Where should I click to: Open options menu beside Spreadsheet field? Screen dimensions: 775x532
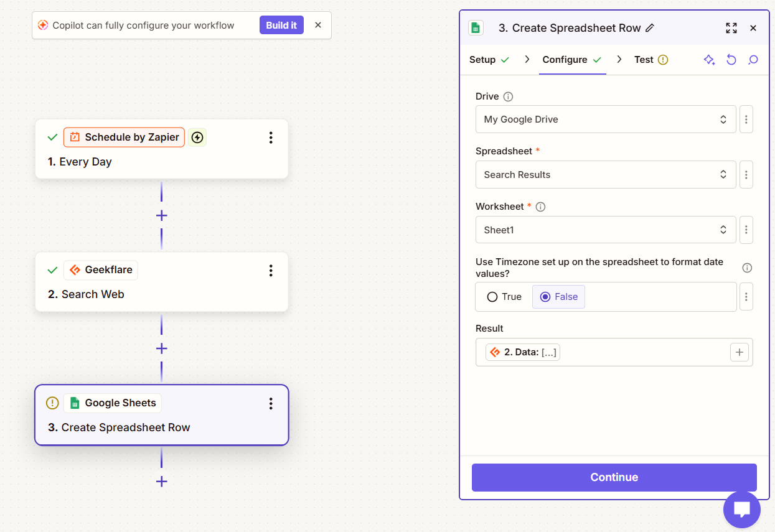746,174
